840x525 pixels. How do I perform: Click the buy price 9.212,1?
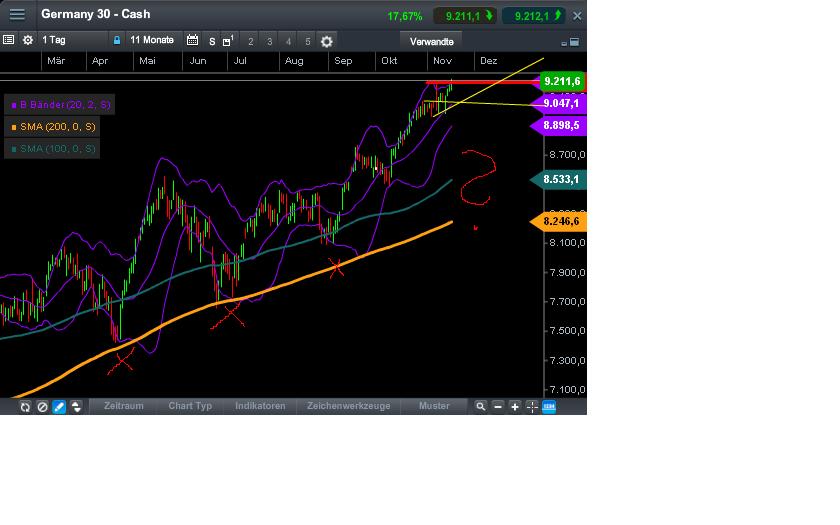[534, 16]
